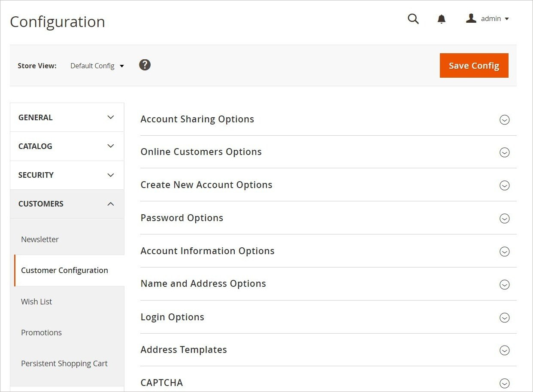Open the Newsletter settings tab

[x=40, y=239]
